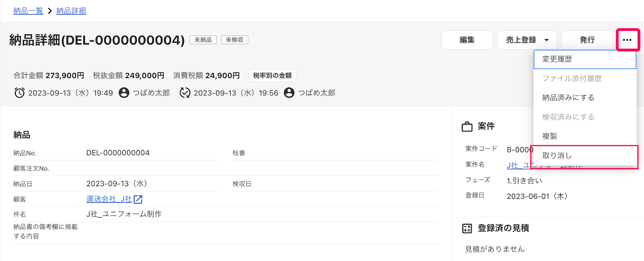Click the 編集 button
This screenshot has width=644, height=261.
467,40
